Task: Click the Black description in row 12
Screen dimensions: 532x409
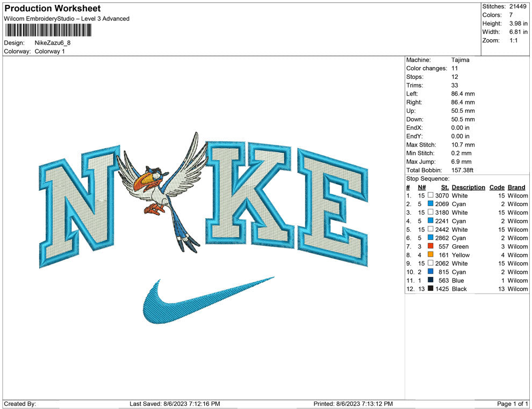Action: coord(459,289)
